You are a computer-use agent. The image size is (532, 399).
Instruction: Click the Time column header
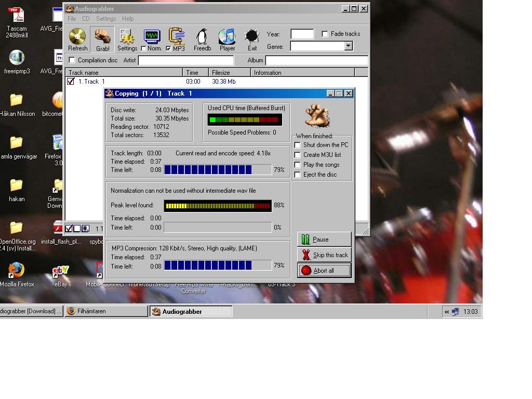click(x=196, y=72)
